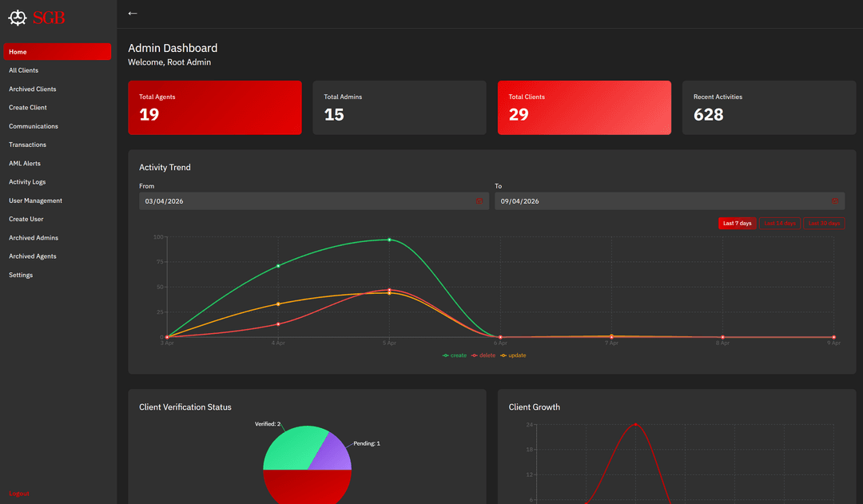Viewport: 863px width, 504px height.
Task: Select Create Client in sidebar
Action: pos(27,108)
